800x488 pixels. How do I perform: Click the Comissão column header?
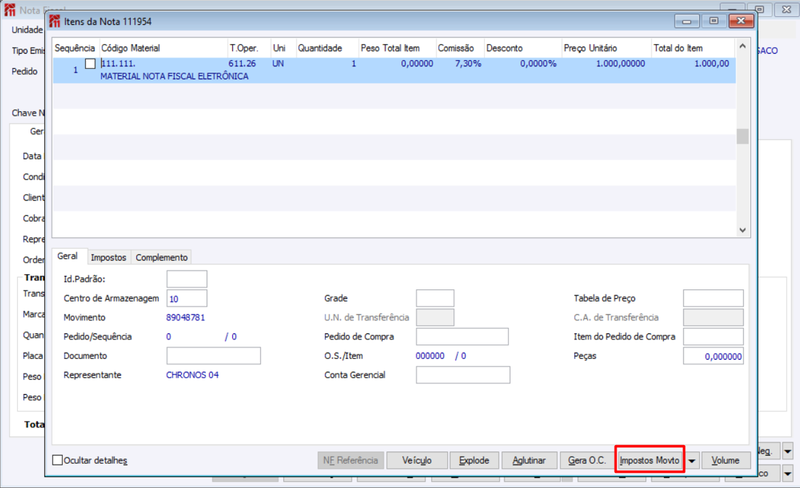point(460,48)
